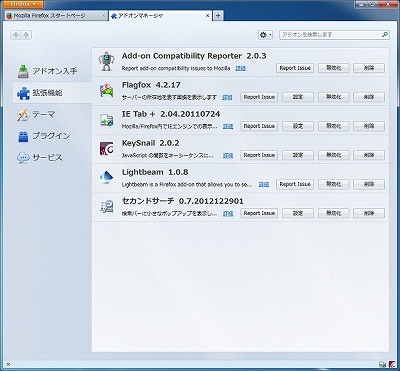Open the 詳細 link for セカンドサーチ

click(x=228, y=213)
